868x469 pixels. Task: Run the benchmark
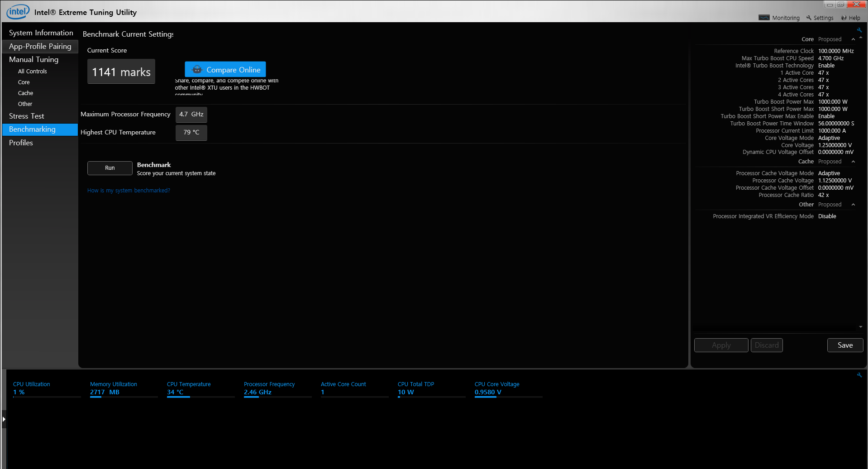click(x=110, y=168)
